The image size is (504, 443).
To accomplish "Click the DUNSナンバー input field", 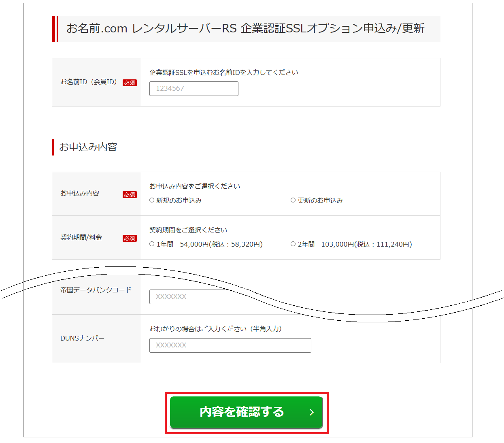I will [x=230, y=345].
